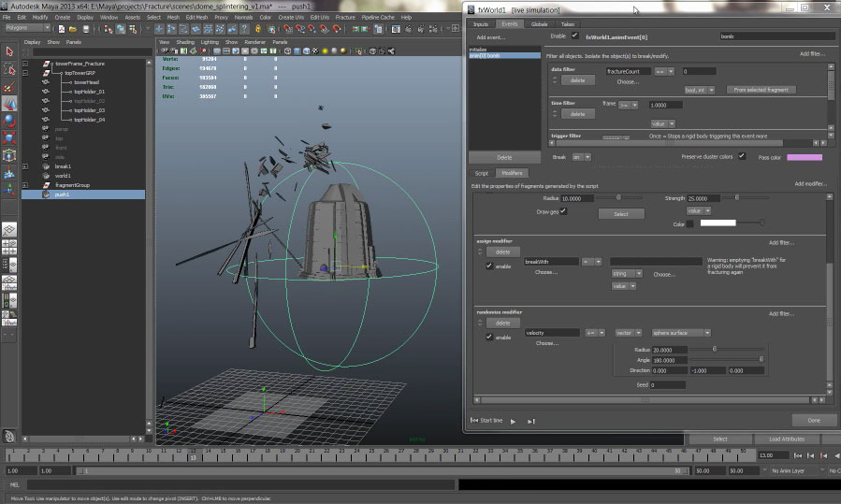Enable wireframe cube display in viewport toolbar

[287, 51]
